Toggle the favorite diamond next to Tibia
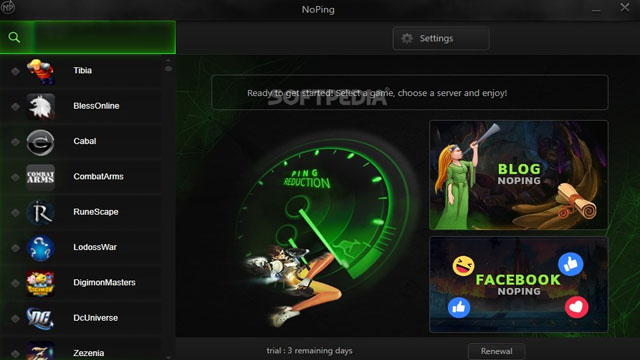 click(x=15, y=71)
